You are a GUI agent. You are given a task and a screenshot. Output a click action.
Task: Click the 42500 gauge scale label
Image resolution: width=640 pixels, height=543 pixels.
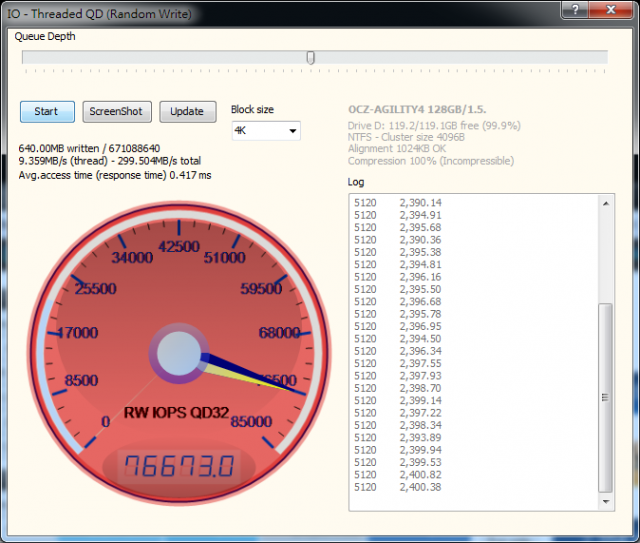pos(179,247)
